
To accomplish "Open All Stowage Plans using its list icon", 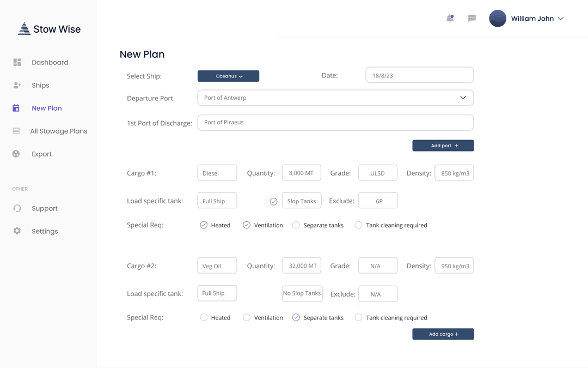I will [16, 131].
